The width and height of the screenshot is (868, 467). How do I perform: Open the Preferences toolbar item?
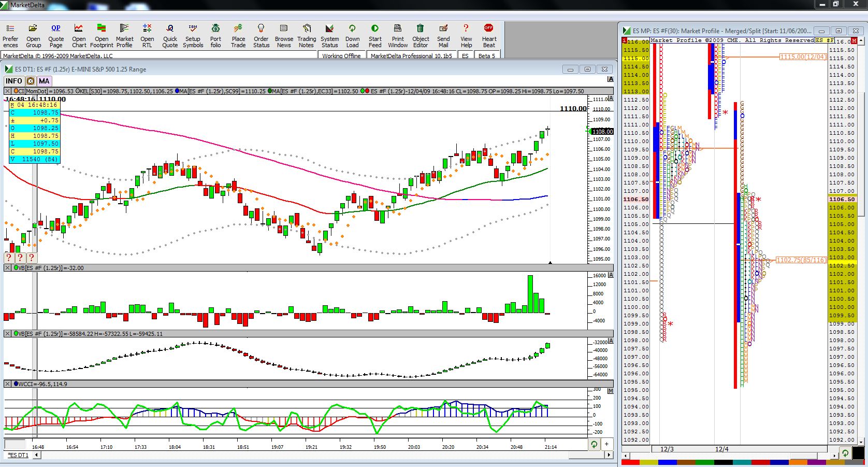click(x=10, y=35)
